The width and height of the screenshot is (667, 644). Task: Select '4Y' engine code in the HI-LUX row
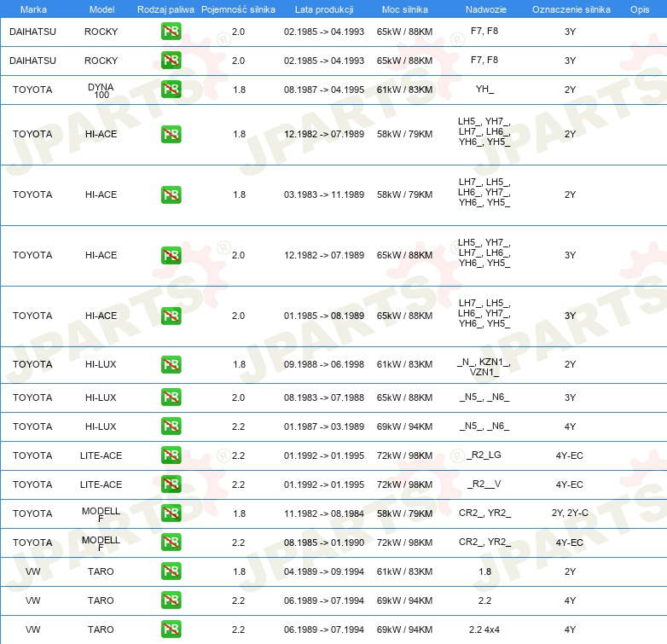click(x=570, y=426)
